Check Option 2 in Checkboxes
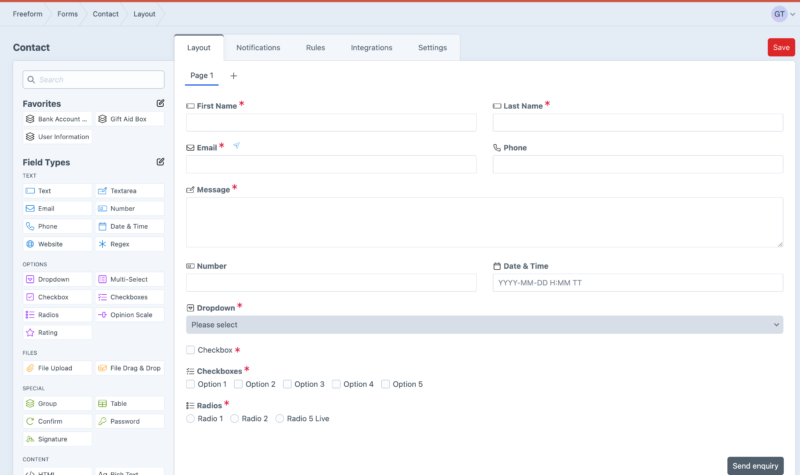The height and width of the screenshot is (475, 800). (238, 384)
